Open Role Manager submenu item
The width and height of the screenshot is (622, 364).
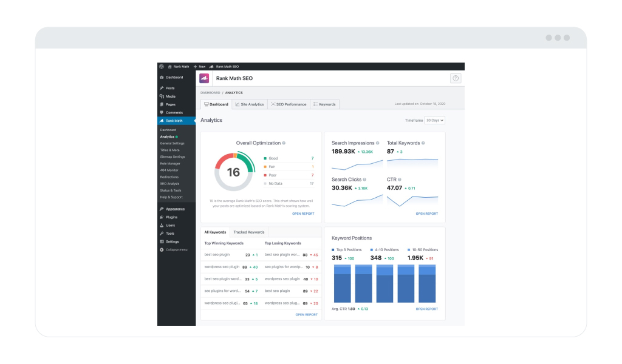coord(170,164)
